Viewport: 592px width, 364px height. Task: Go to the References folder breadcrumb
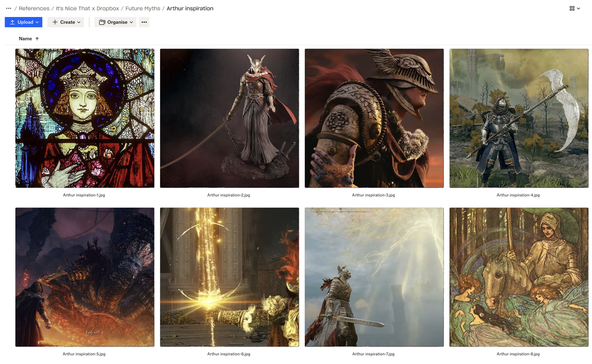coord(34,8)
